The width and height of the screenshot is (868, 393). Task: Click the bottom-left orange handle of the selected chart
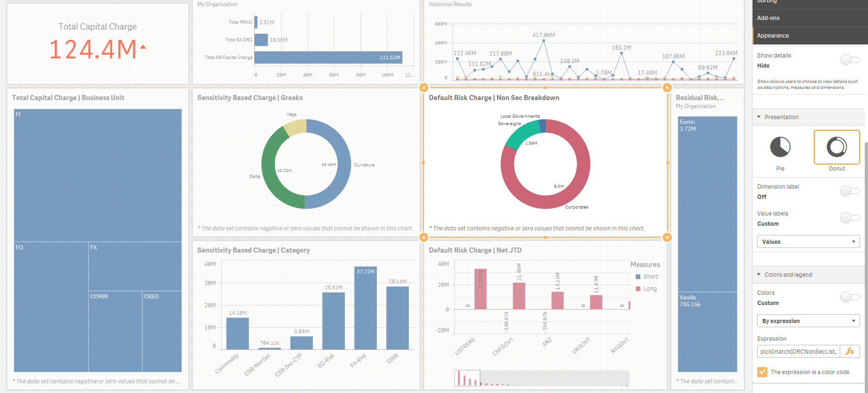423,237
